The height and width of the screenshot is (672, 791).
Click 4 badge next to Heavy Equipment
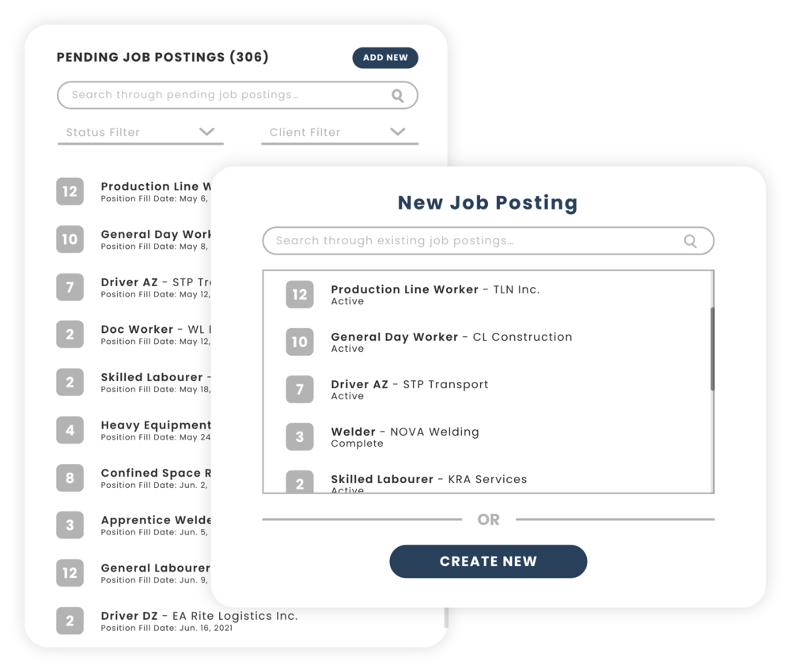coord(70,431)
